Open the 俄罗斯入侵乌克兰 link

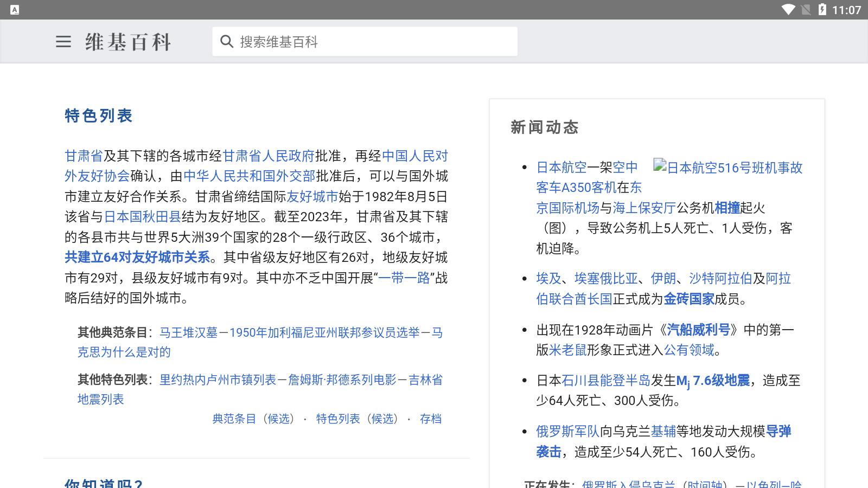tap(628, 484)
